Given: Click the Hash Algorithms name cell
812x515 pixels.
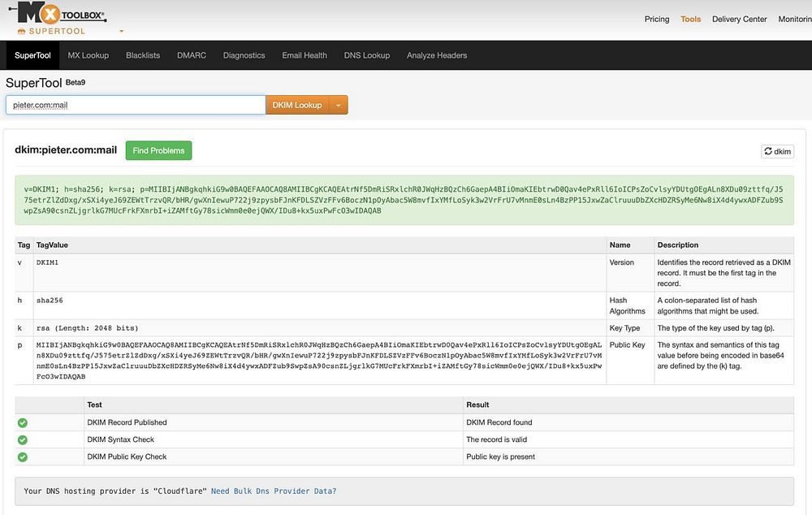Looking at the screenshot, I should [x=627, y=305].
